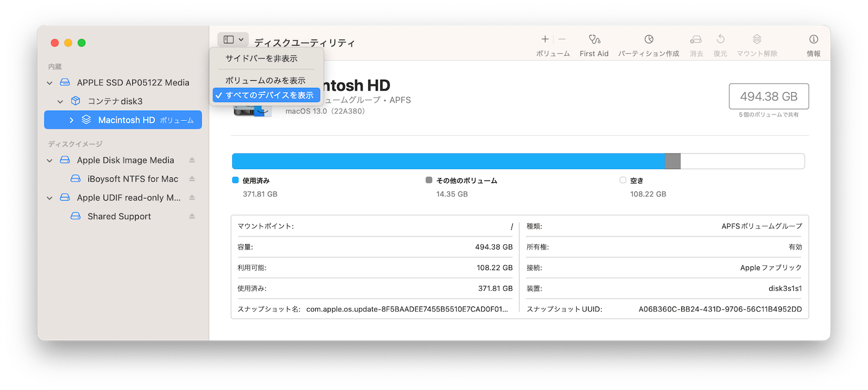Eject Apple Disk Image Media
Image resolution: width=868 pixels, height=390 pixels.
pos(192,160)
